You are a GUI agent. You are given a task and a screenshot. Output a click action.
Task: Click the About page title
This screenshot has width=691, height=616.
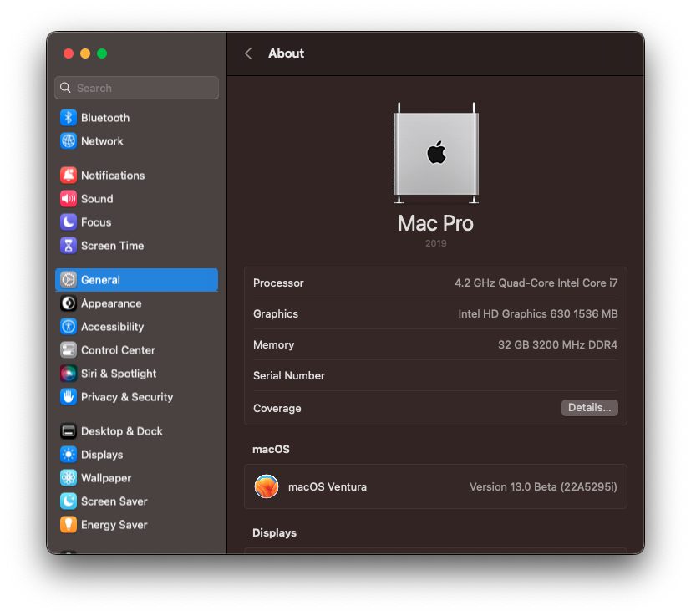coord(286,53)
